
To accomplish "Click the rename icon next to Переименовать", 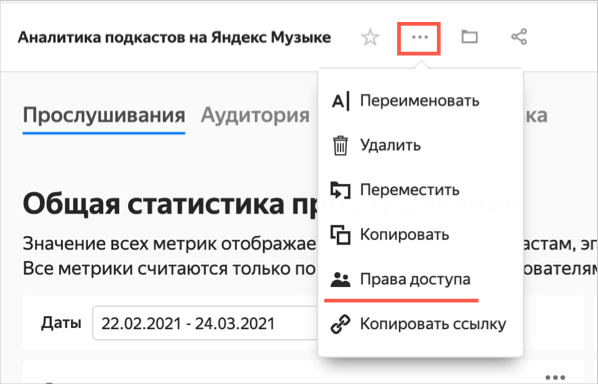I will tap(340, 101).
